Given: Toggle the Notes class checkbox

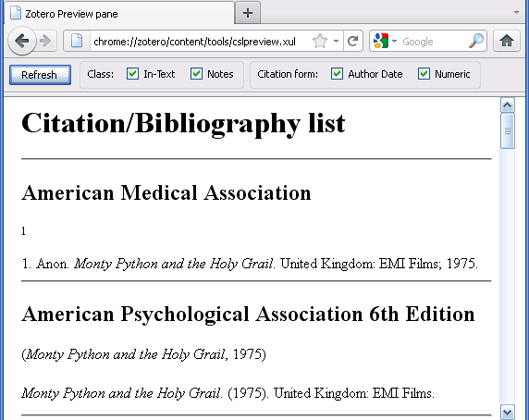Looking at the screenshot, I should click(196, 74).
